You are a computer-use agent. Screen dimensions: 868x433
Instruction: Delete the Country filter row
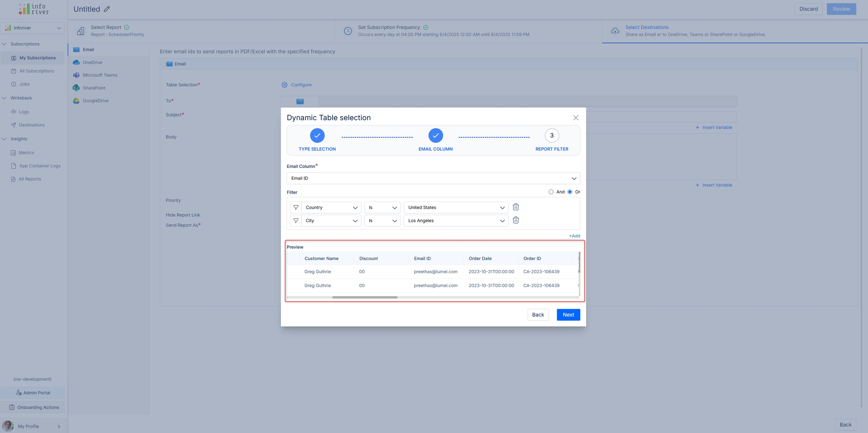[x=516, y=207]
